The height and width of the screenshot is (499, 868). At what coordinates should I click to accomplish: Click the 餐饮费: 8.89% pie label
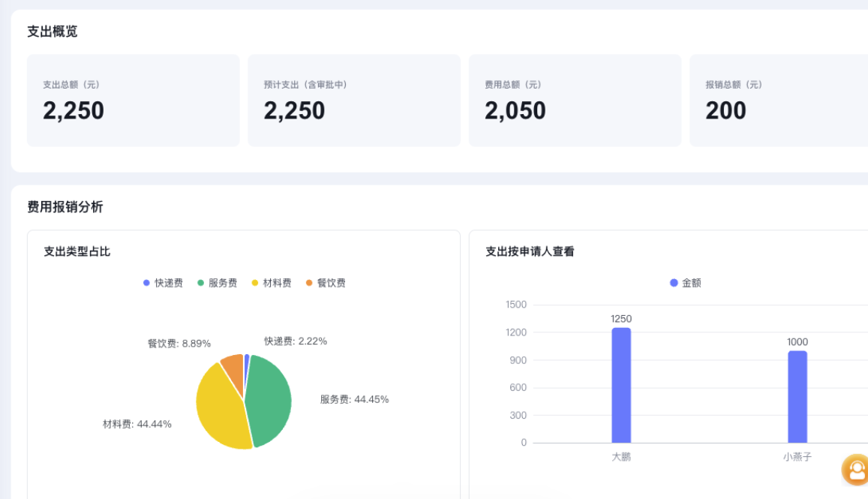tap(179, 344)
